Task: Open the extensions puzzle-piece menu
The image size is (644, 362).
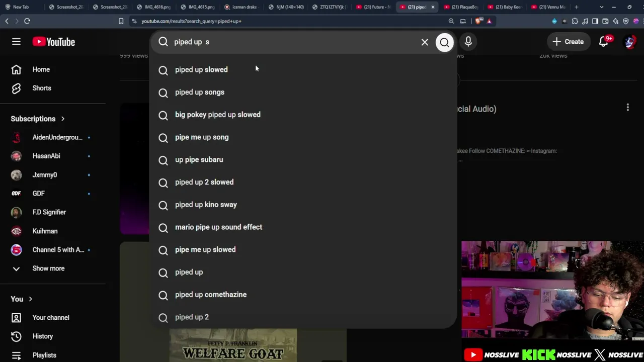Action: [x=575, y=21]
